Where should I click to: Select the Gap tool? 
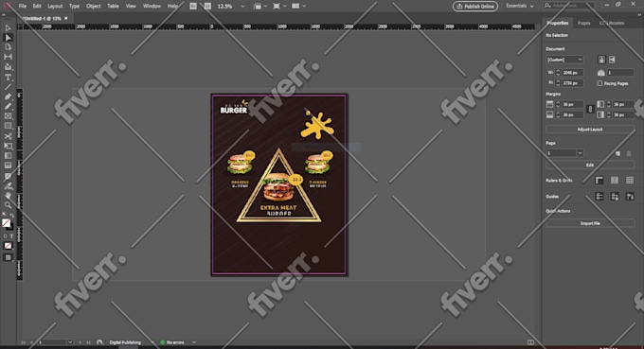8,57
